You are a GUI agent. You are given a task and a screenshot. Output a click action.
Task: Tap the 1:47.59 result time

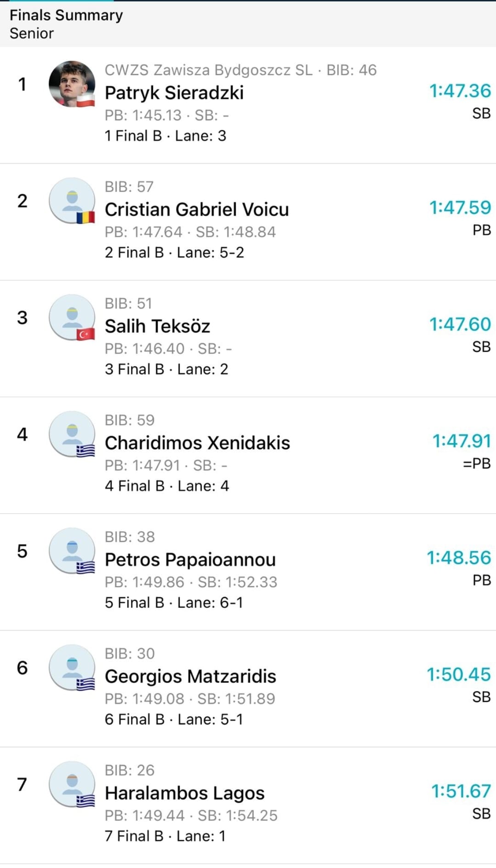click(460, 208)
